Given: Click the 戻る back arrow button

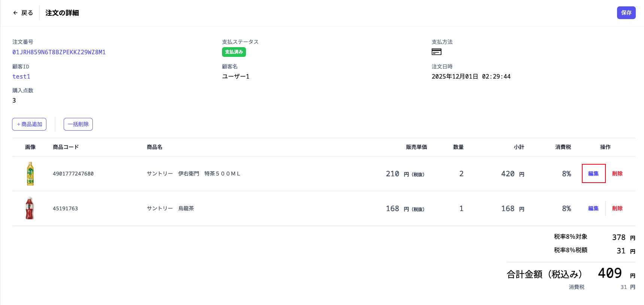Looking at the screenshot, I should [23, 13].
